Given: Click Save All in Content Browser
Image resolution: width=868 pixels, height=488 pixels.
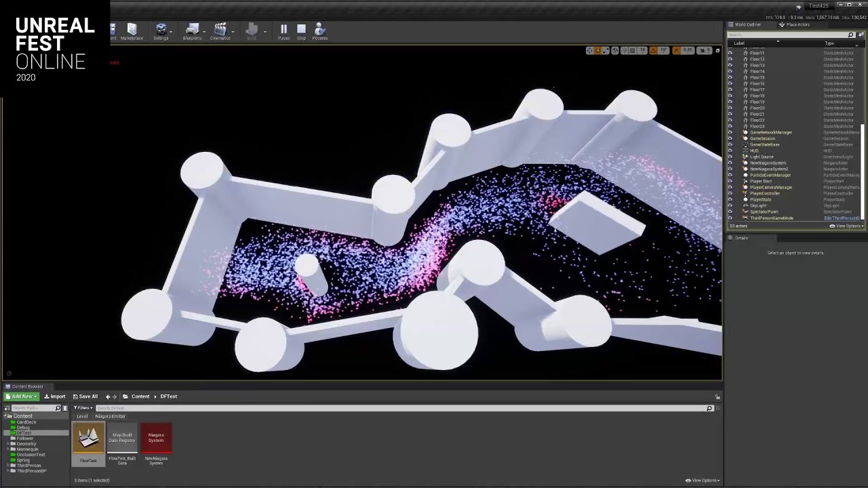Looking at the screenshot, I should pos(85,396).
